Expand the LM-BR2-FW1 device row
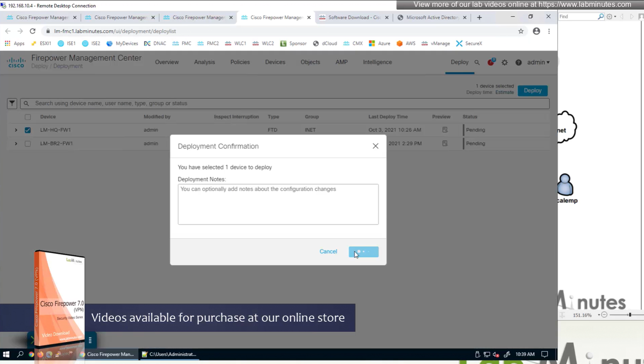644x364 pixels. pyautogui.click(x=16, y=143)
